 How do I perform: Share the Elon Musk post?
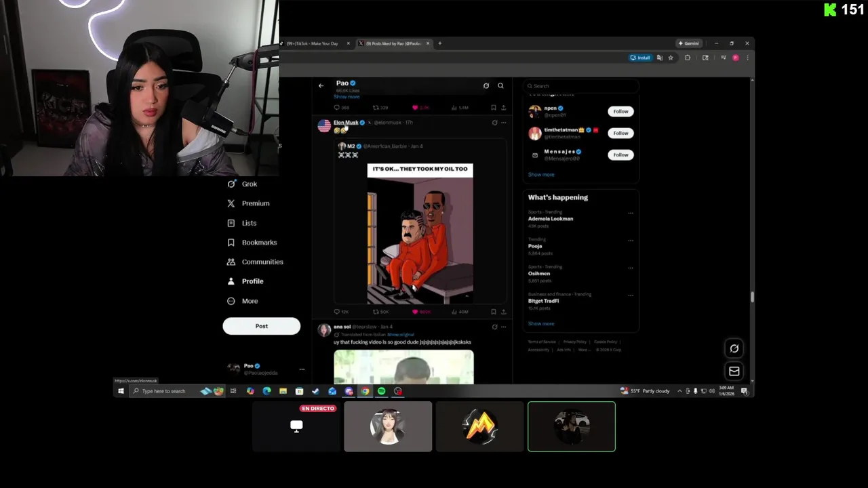503,312
